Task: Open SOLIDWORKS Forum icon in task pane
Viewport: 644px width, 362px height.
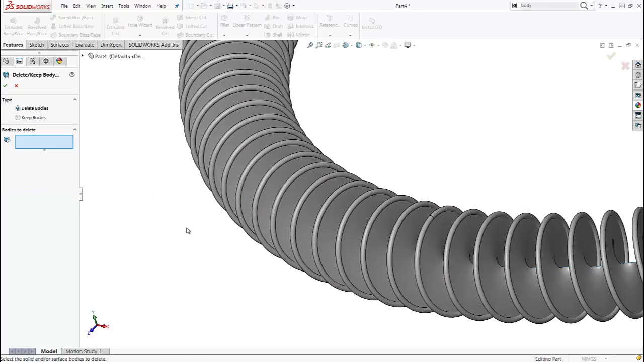Action: (638, 125)
